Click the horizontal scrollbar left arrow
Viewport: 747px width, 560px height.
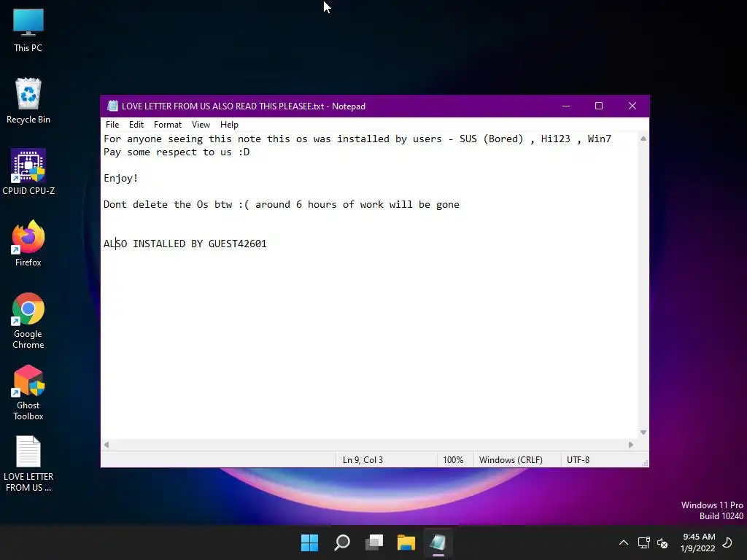coord(107,445)
